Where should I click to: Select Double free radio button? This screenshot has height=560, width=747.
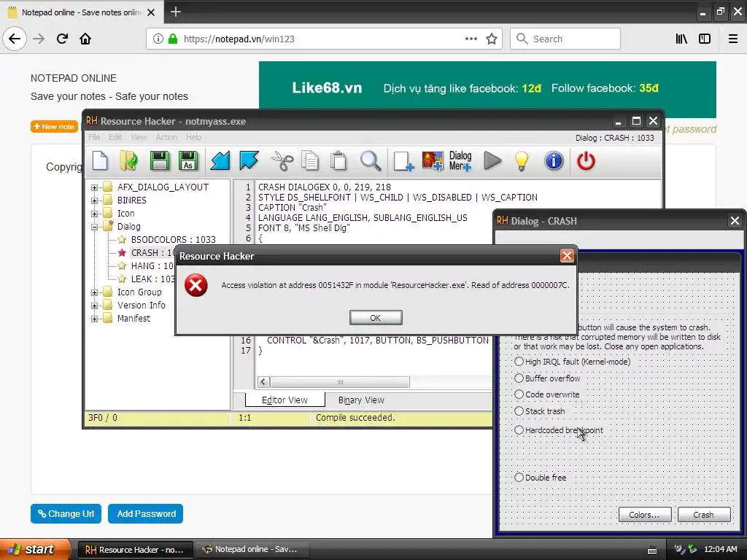[x=519, y=477]
